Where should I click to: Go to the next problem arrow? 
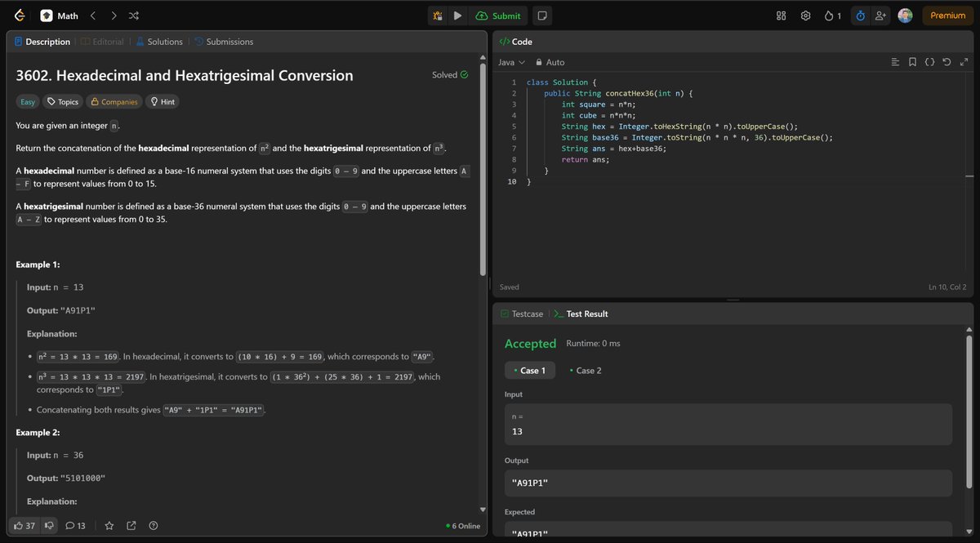[x=114, y=16]
